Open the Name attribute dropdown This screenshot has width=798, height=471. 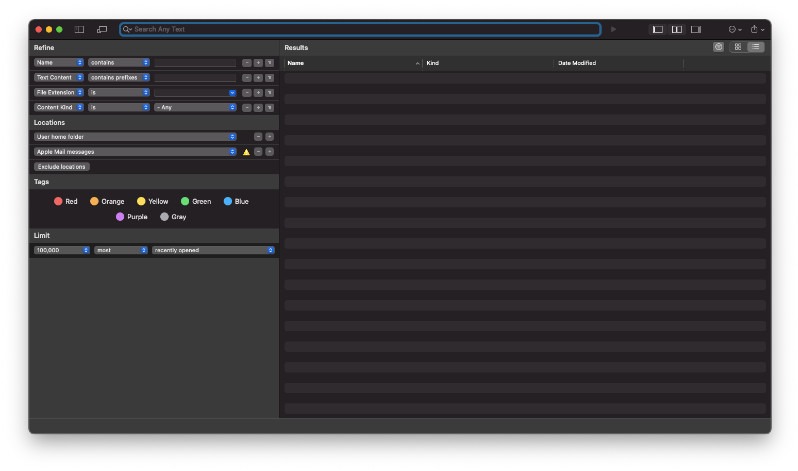click(59, 63)
